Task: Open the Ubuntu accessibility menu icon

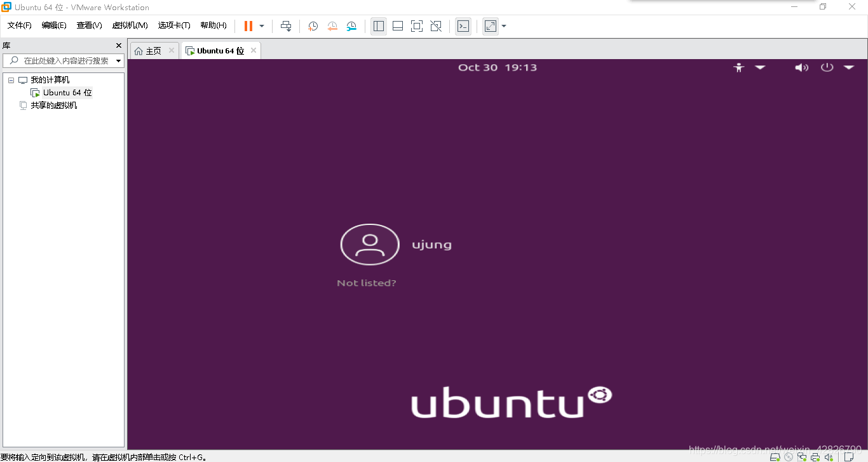Action: (x=738, y=67)
